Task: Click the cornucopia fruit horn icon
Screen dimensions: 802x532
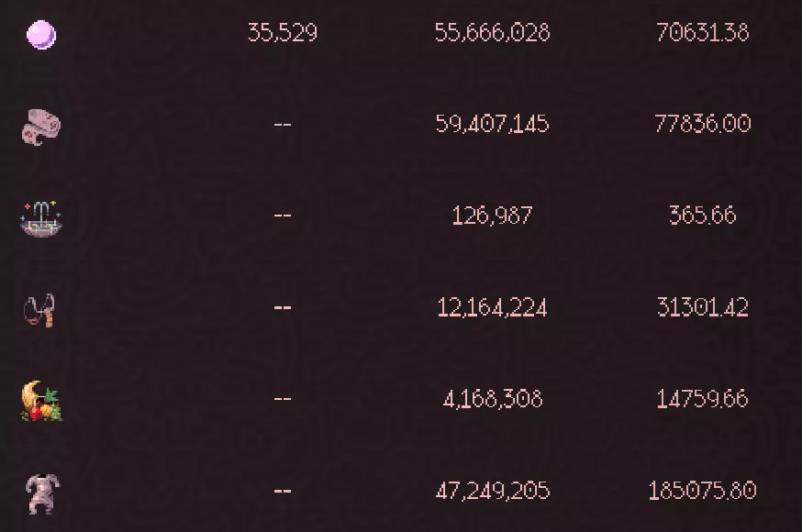Action: [x=41, y=402]
